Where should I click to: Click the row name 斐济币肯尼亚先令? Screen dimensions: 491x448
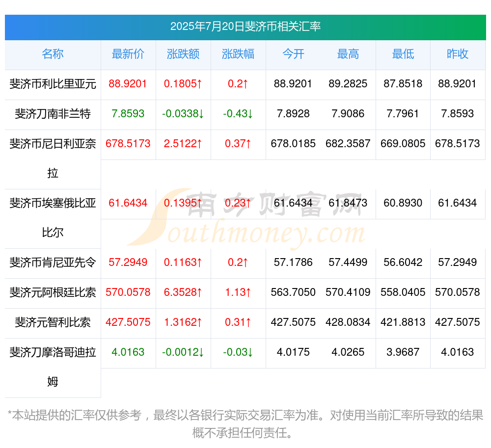pyautogui.click(x=53, y=263)
